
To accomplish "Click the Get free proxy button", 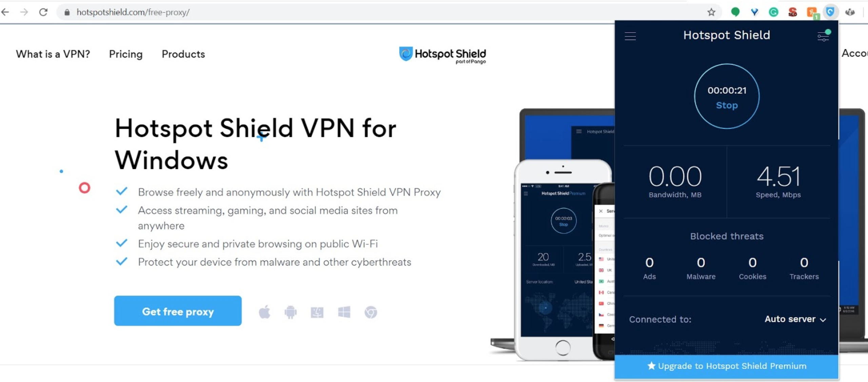I will click(178, 311).
